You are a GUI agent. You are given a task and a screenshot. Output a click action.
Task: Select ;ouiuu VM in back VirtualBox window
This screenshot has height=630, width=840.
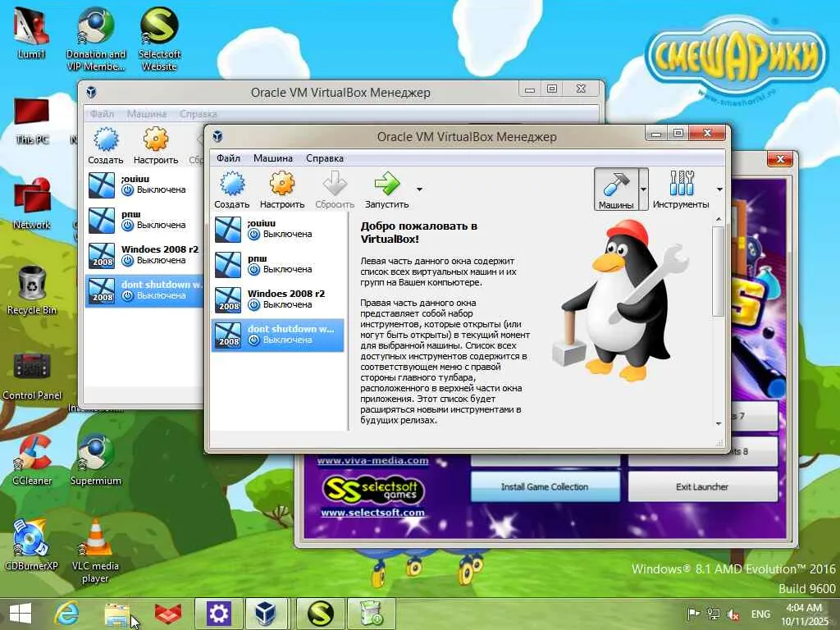pos(144,185)
